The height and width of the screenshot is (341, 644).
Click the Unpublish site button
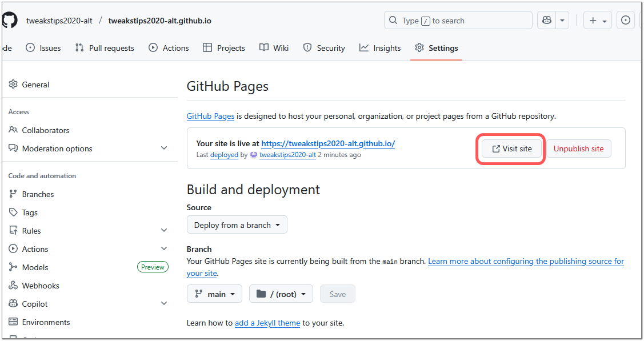point(578,148)
